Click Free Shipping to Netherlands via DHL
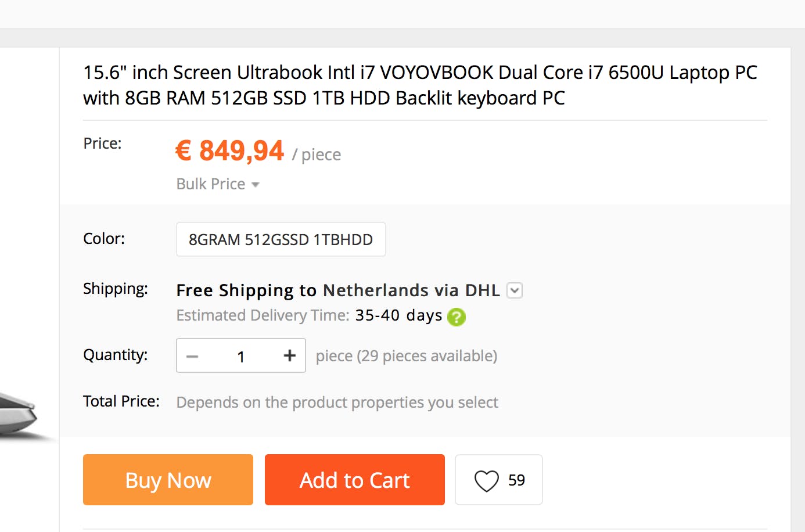The width and height of the screenshot is (805, 532). click(x=337, y=290)
